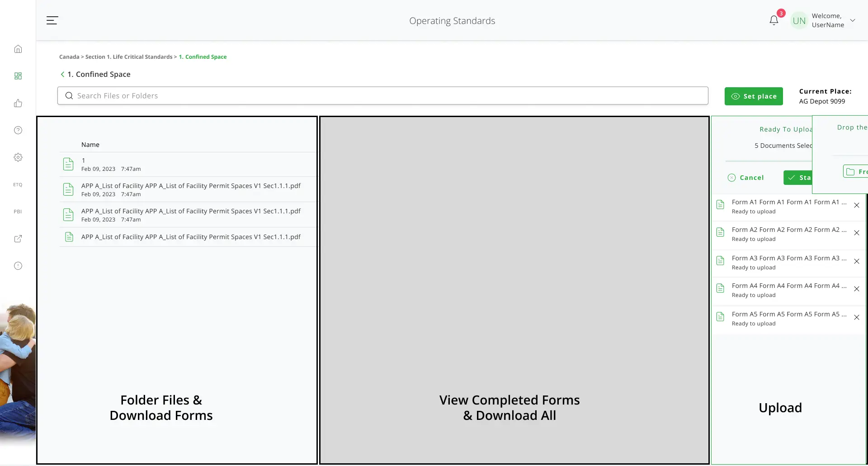
Task: Click the info alert icon in sidebar
Action: [x=18, y=266]
